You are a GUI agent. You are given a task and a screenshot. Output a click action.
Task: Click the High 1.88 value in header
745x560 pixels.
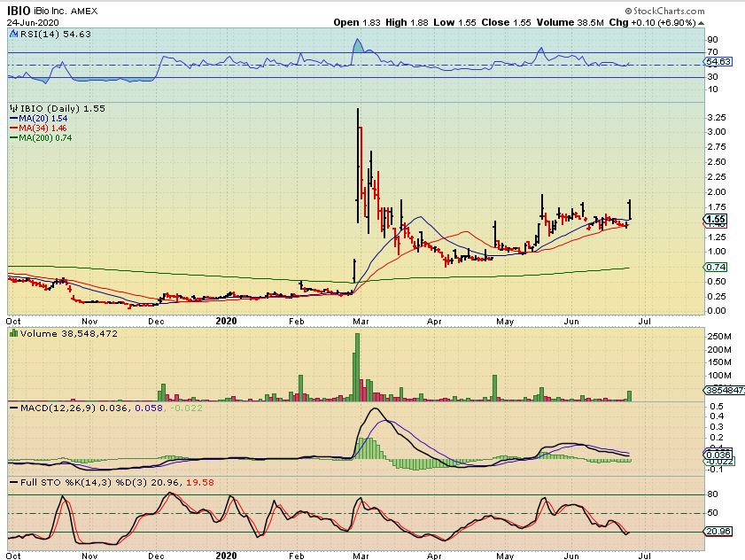407,22
